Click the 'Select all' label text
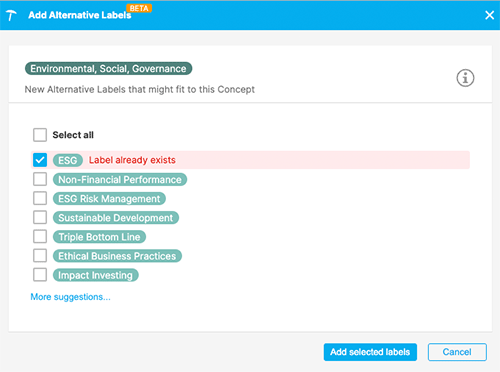The image size is (500, 372). [x=73, y=135]
